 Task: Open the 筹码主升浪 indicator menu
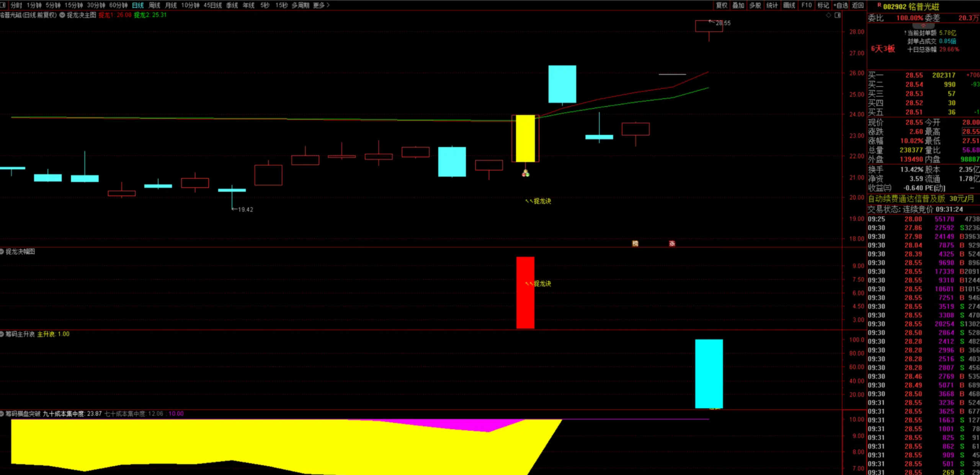tap(2, 334)
